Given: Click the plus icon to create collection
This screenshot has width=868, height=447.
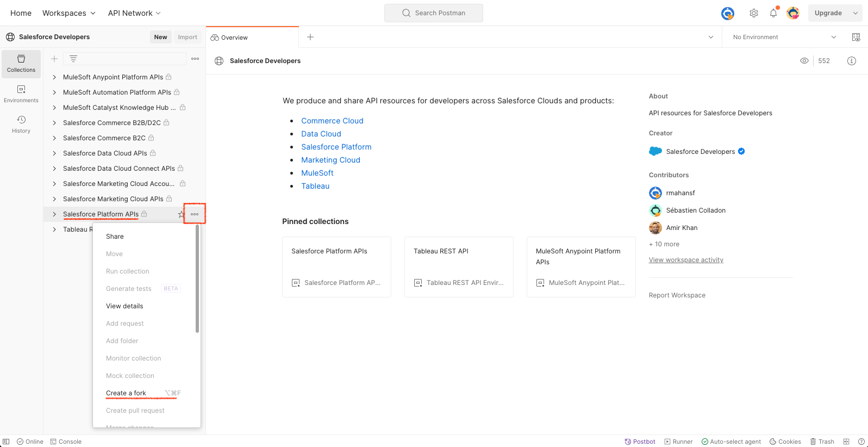Looking at the screenshot, I should click(54, 59).
